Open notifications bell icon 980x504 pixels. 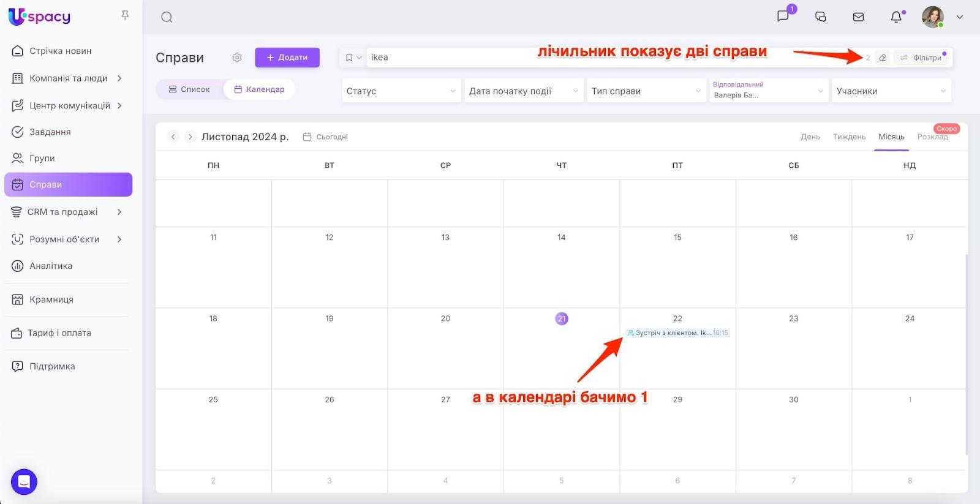896,17
